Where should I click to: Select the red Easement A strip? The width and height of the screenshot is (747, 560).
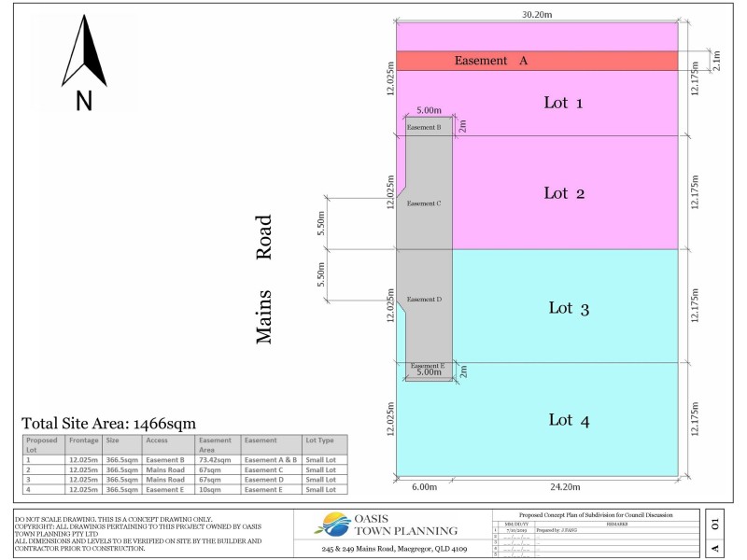[x=537, y=61]
